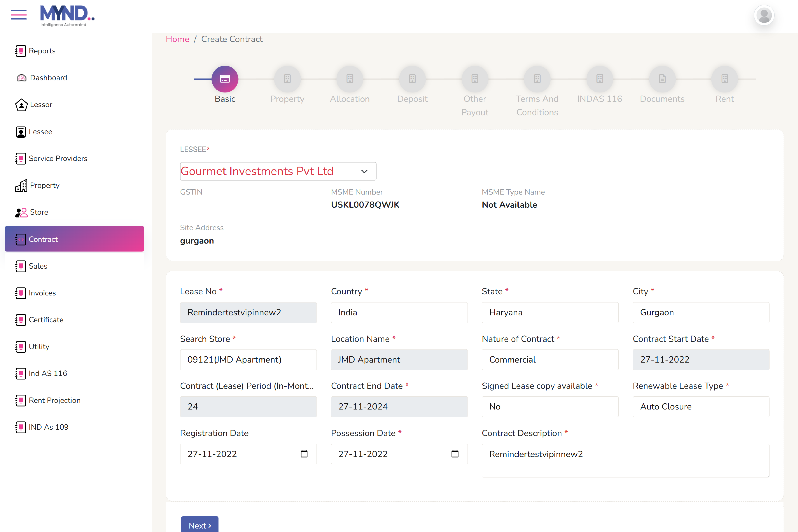
Task: Click the Contract Description text area
Action: click(x=625, y=460)
